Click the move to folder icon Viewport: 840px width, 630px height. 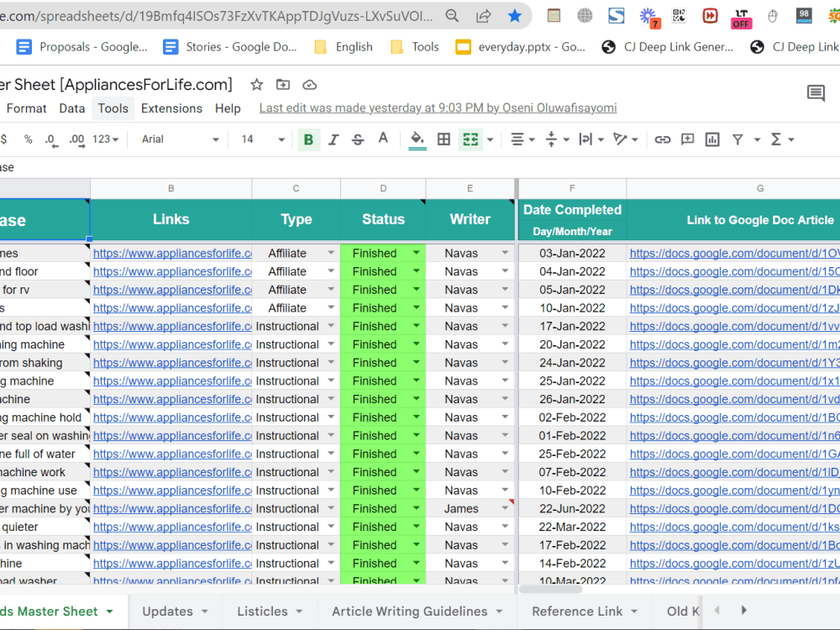(283, 85)
